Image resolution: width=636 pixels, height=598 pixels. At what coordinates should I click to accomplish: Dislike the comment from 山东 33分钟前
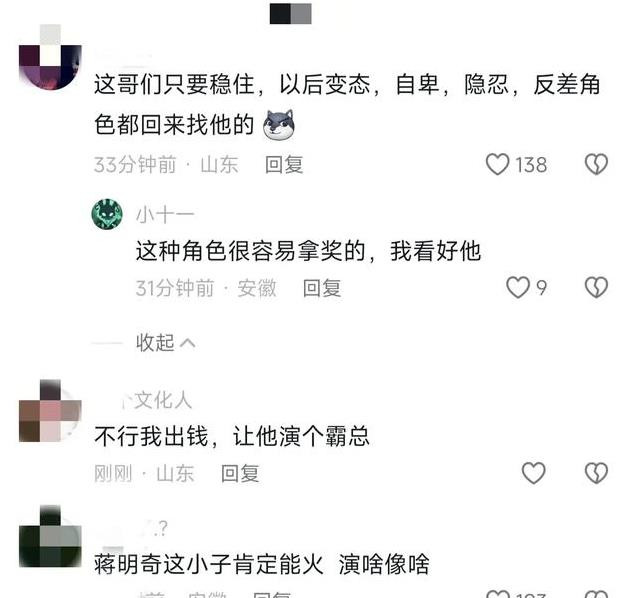click(x=596, y=164)
